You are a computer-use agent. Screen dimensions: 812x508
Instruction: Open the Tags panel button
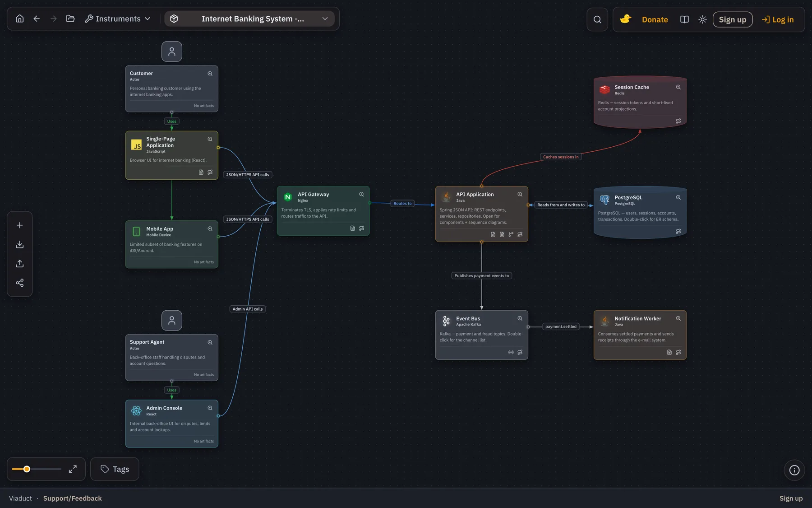click(115, 469)
